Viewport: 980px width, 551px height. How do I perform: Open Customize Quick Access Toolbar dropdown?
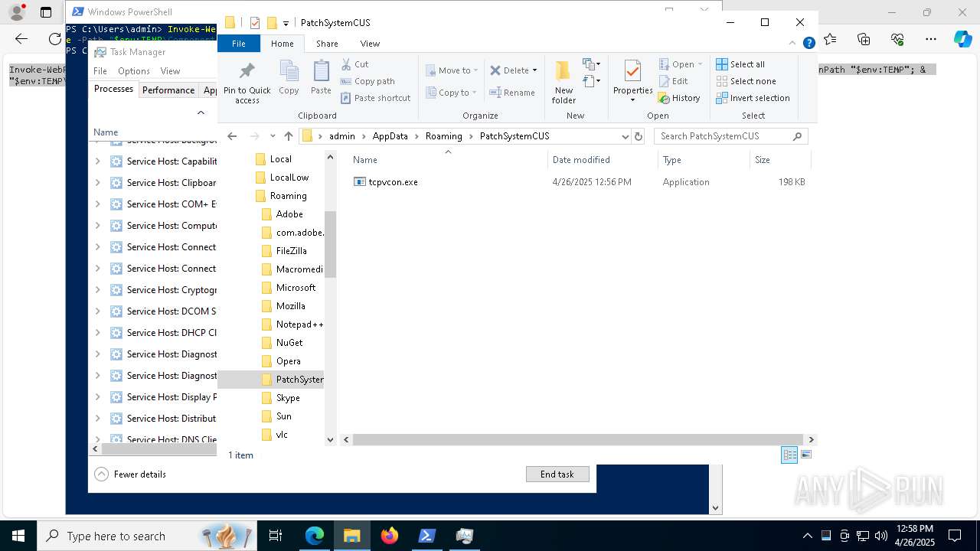pyautogui.click(x=286, y=23)
